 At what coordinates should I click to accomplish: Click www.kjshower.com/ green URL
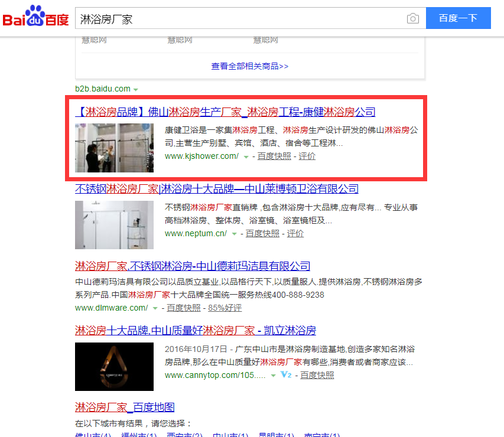pyautogui.click(x=201, y=156)
